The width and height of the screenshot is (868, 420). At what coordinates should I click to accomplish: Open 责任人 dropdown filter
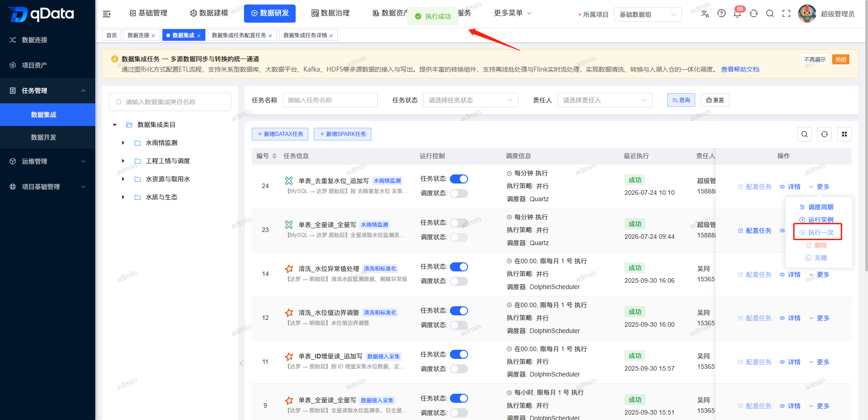tap(605, 100)
